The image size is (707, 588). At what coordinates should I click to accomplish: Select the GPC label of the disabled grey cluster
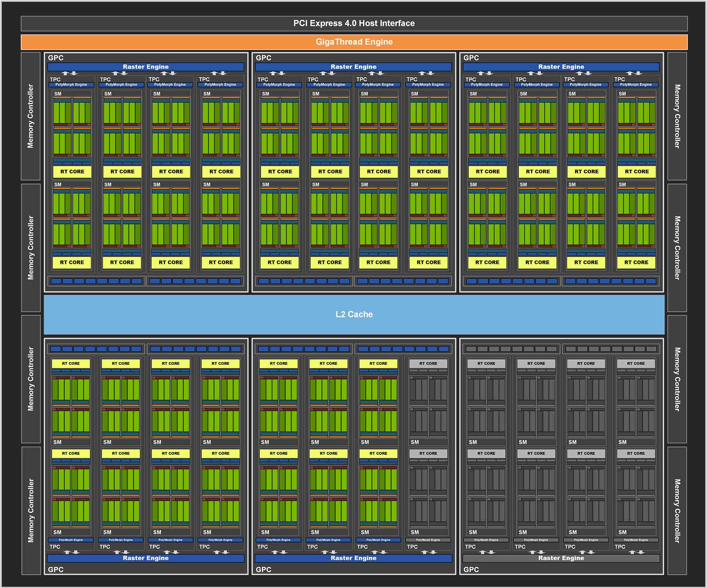[x=471, y=569]
